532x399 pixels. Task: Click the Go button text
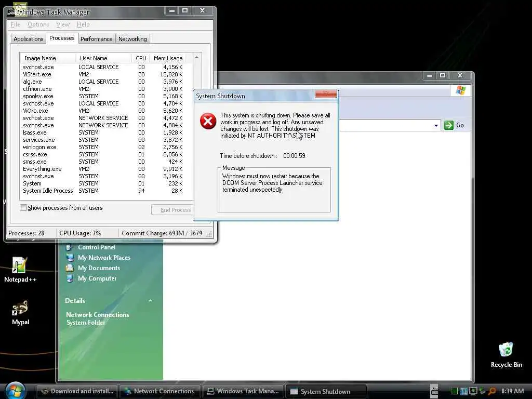(460, 125)
